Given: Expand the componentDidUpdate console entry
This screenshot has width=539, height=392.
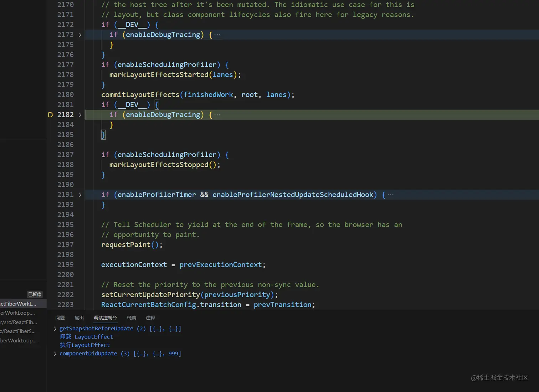Looking at the screenshot, I should click(x=55, y=354).
